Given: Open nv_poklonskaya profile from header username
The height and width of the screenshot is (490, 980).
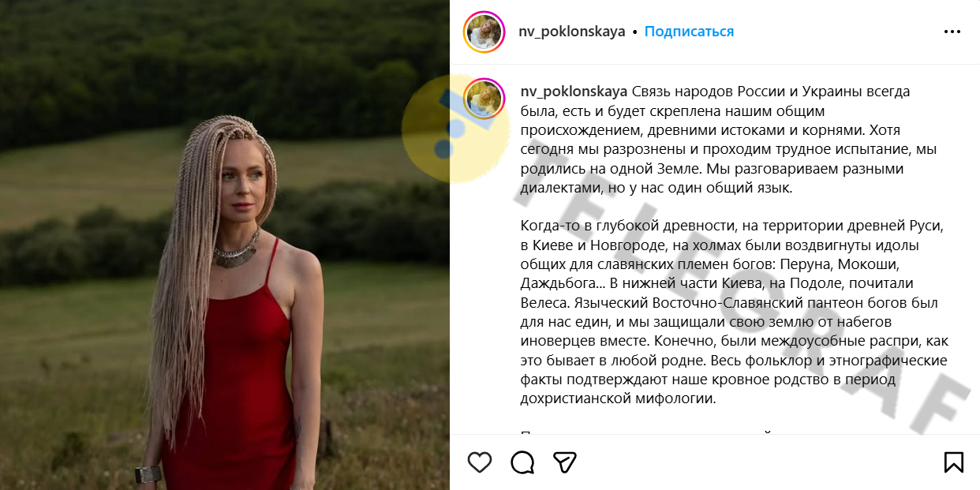Looking at the screenshot, I should point(572,32).
